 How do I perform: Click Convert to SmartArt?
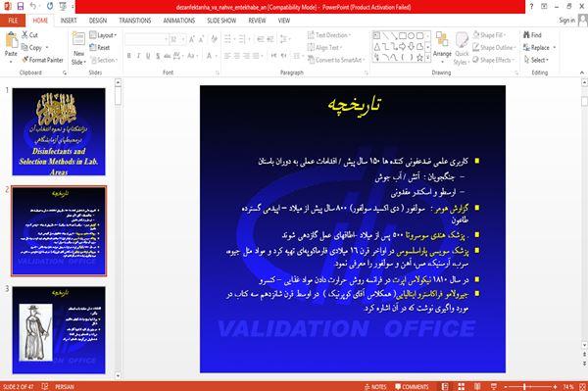(x=335, y=60)
